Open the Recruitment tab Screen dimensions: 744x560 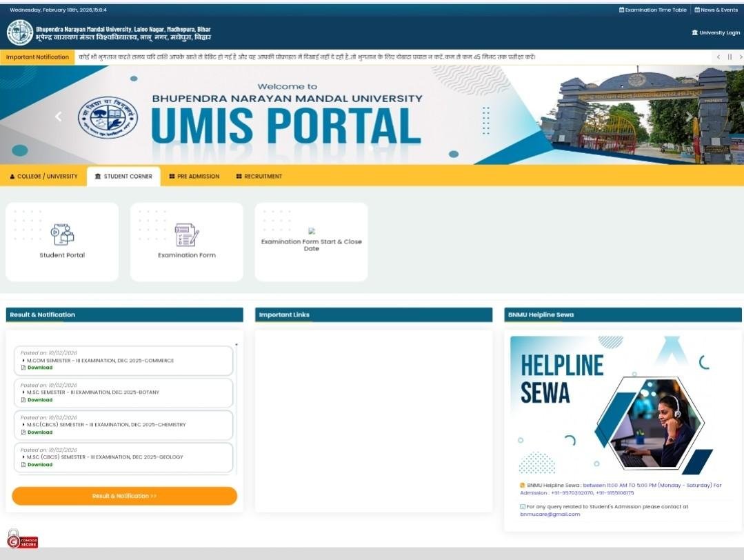point(259,177)
